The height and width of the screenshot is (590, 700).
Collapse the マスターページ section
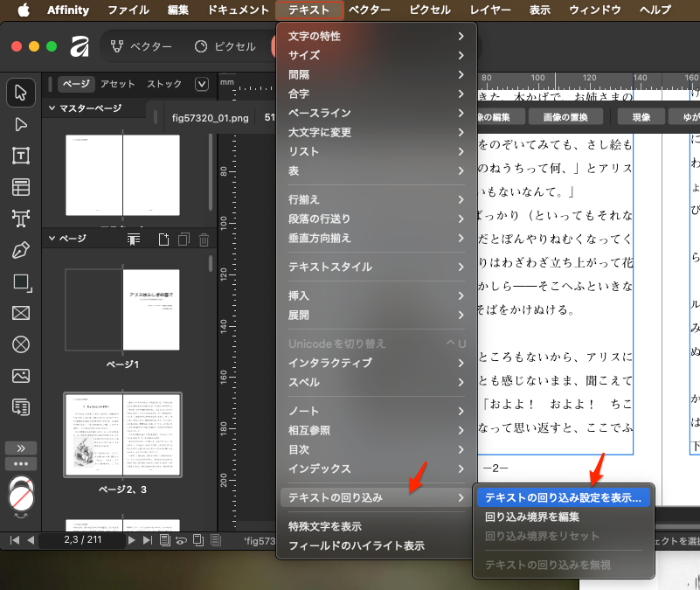point(52,108)
